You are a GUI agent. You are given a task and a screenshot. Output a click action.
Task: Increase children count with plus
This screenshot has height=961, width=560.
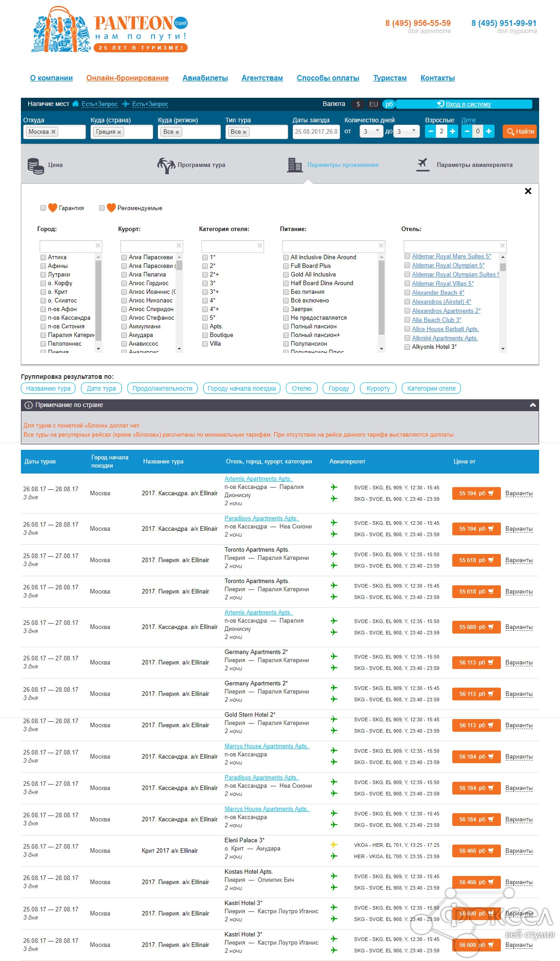tap(489, 131)
